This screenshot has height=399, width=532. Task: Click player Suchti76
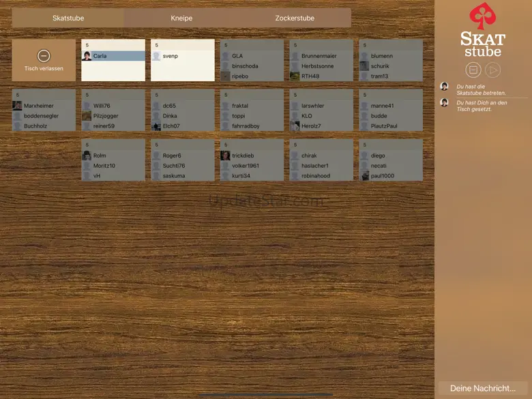183,166
